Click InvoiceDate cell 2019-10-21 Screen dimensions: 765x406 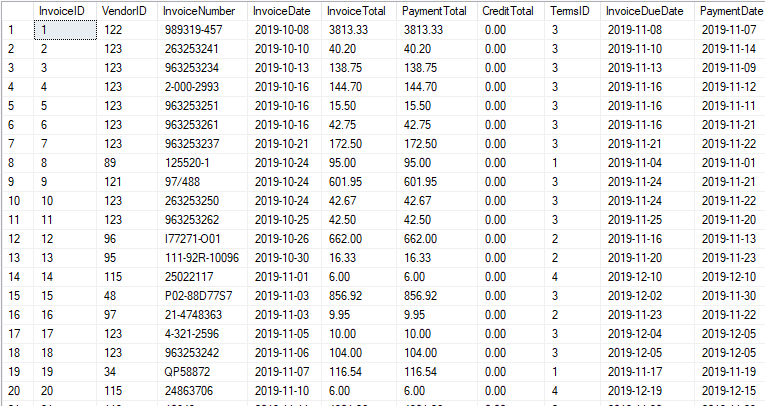(284, 144)
